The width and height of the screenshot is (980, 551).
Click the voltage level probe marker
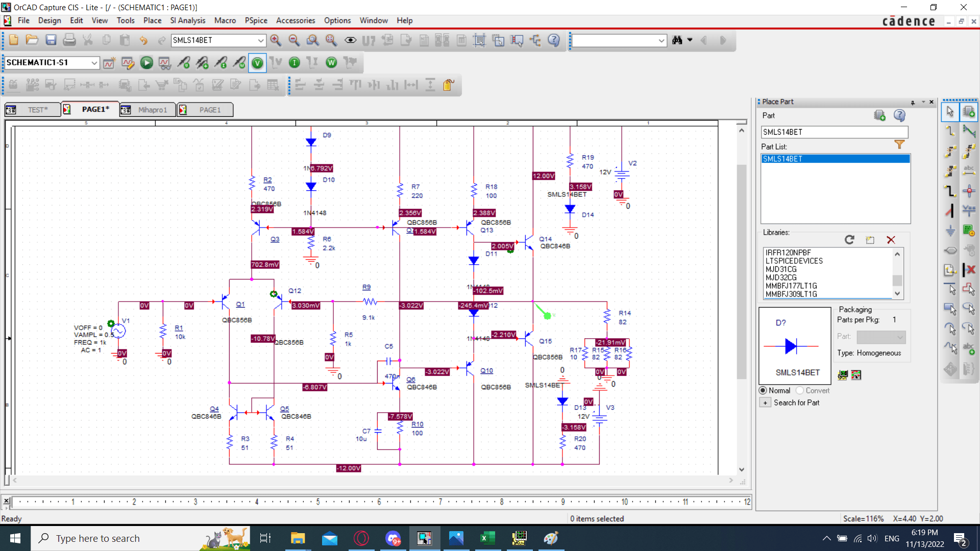click(x=184, y=63)
